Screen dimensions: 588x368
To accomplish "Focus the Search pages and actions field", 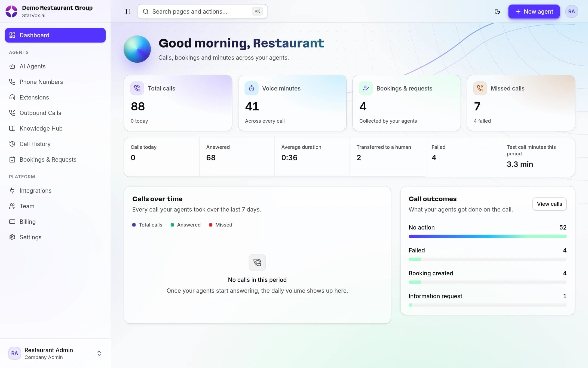I will [202, 11].
